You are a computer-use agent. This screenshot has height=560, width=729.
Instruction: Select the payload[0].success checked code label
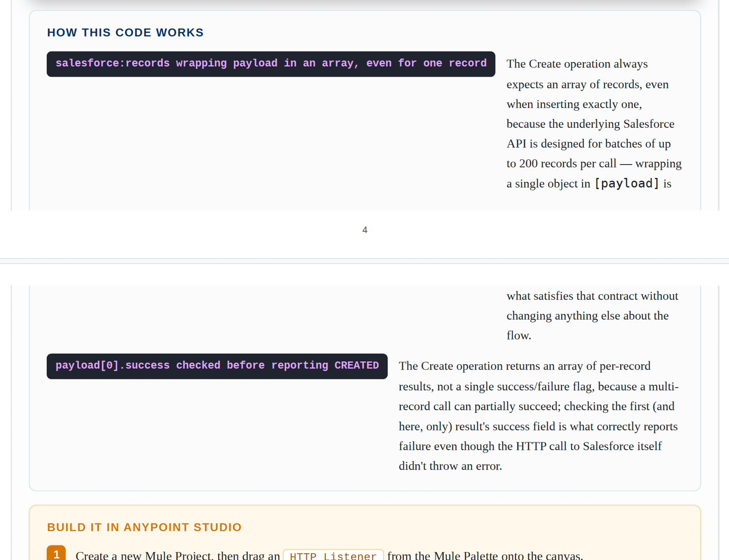click(x=217, y=366)
